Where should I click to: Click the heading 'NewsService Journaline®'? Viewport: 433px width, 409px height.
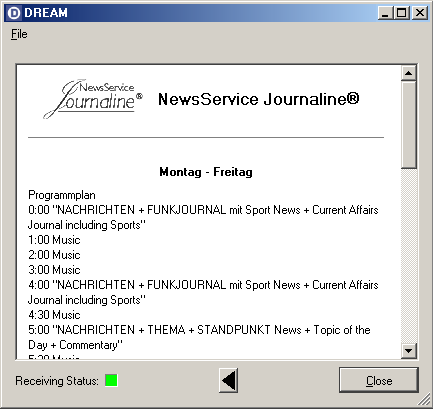(x=259, y=99)
